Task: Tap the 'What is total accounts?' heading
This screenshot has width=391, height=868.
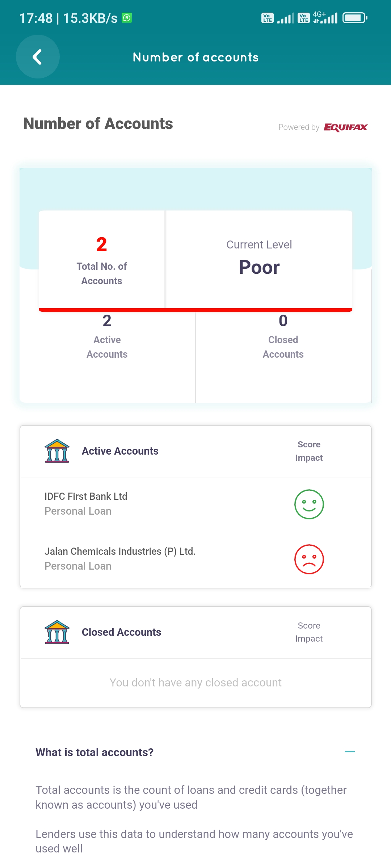Action: [94, 752]
